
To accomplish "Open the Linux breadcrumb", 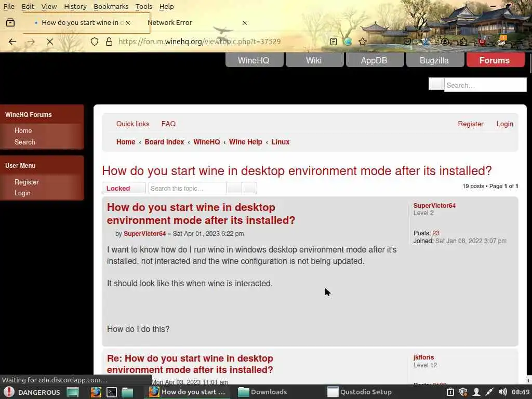I will (281, 142).
